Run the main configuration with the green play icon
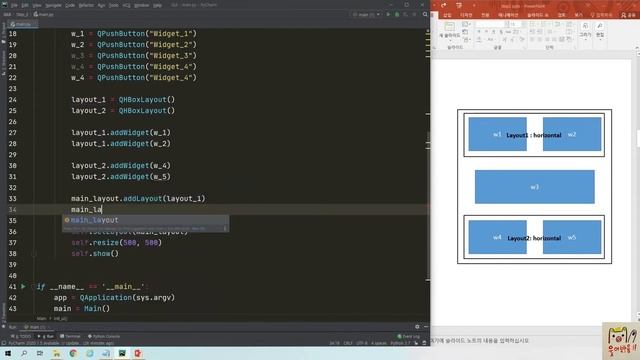Screen dimensions: 640x360 click(x=388, y=14)
